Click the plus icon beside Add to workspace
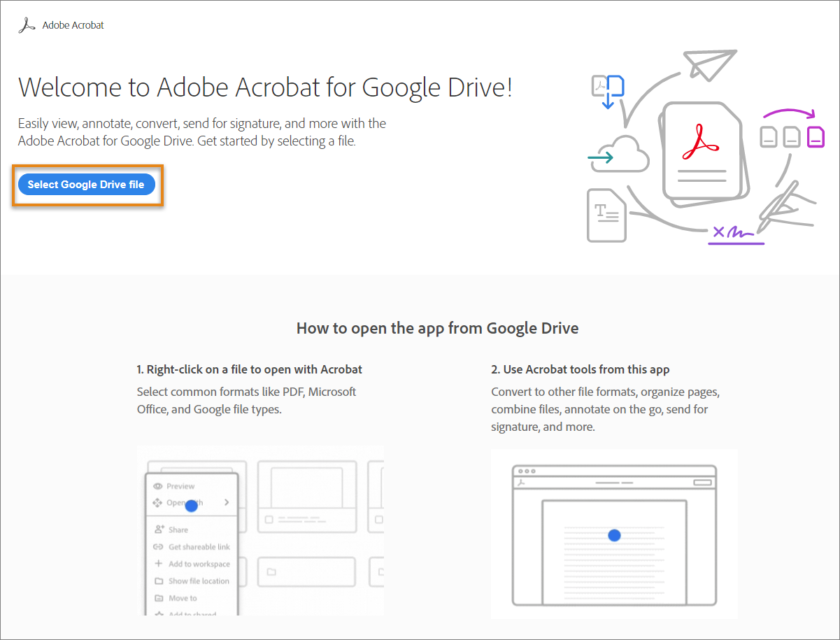This screenshot has width=840, height=640. (x=157, y=564)
